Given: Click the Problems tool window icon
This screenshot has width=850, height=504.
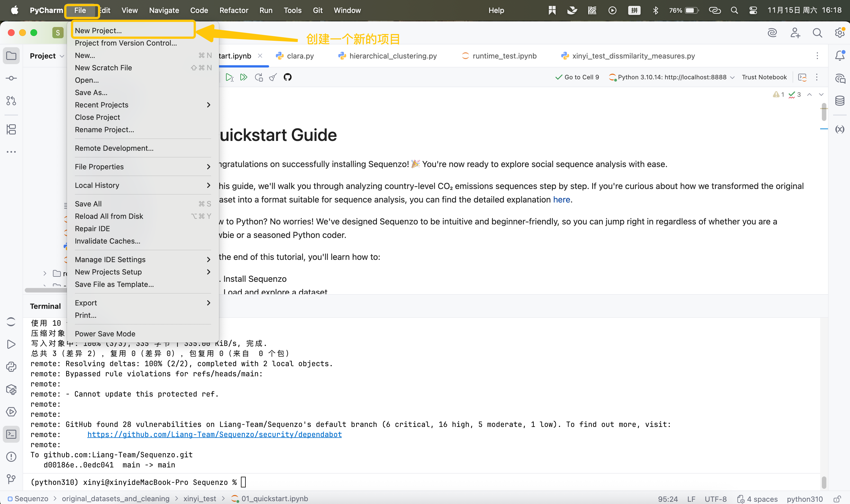Looking at the screenshot, I should [11, 456].
